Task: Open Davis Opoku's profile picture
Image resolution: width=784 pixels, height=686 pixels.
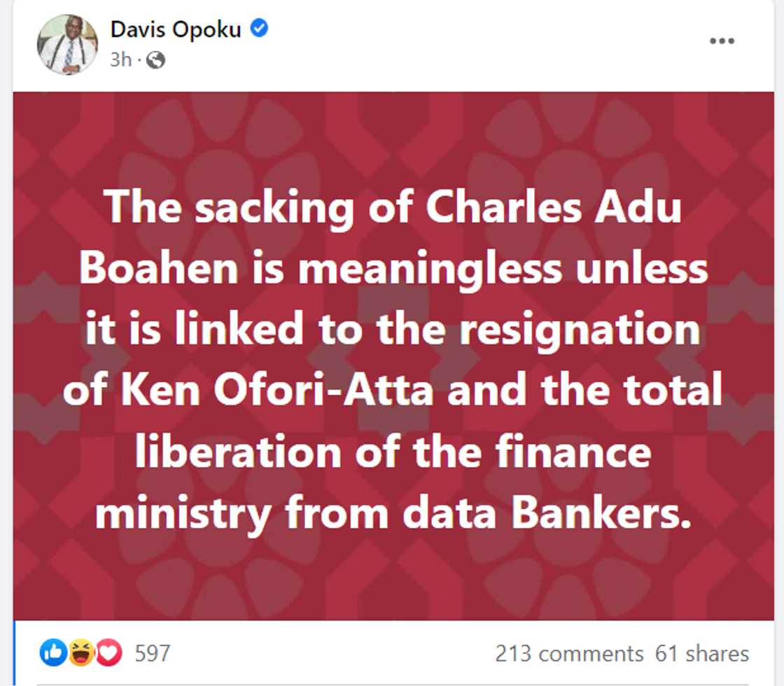Action: pos(68,42)
